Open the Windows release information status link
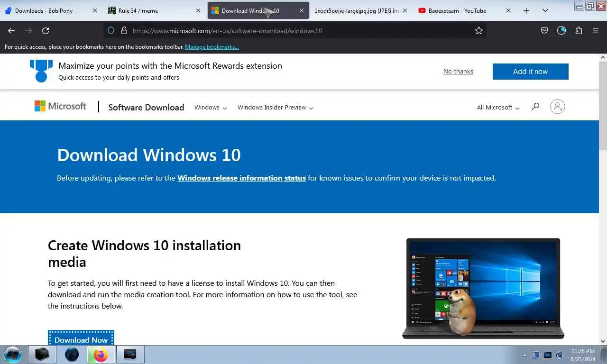Image resolution: width=607 pixels, height=364 pixels. point(241,178)
